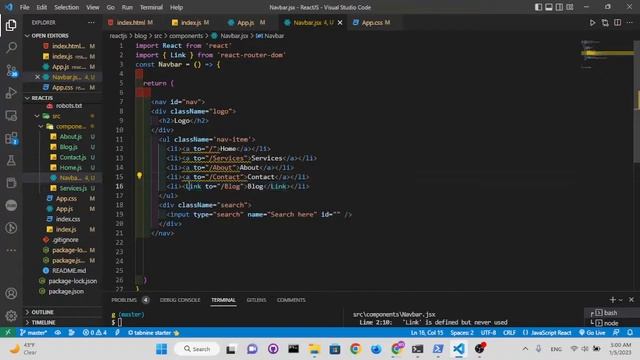Open the GitLens panel tab
Screen dimensions: 640x360
point(256,300)
